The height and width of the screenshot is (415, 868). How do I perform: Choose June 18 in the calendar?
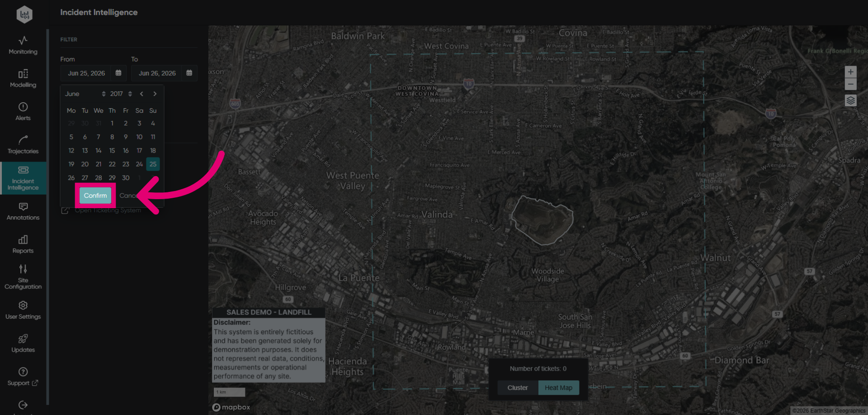point(153,151)
